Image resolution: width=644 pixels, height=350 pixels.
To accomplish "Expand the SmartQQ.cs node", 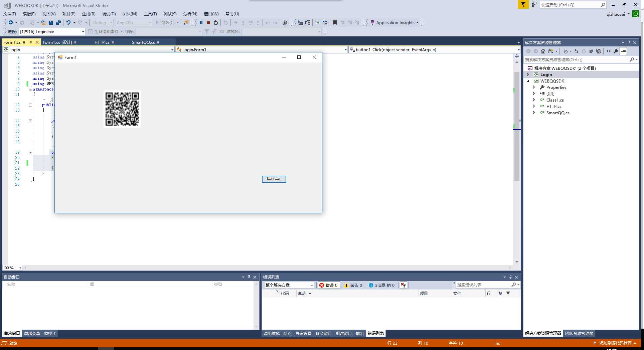I will [534, 113].
